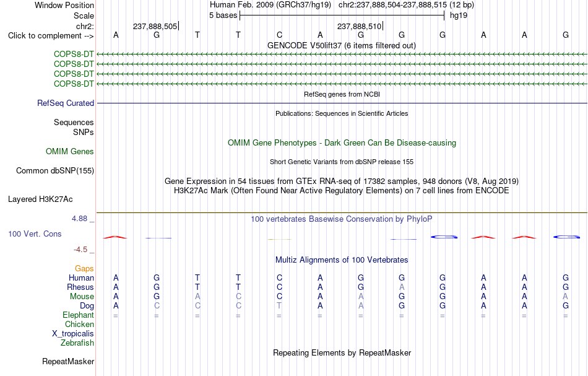
Task: Click the RepeatMasker track label
Action: [x=68, y=361]
